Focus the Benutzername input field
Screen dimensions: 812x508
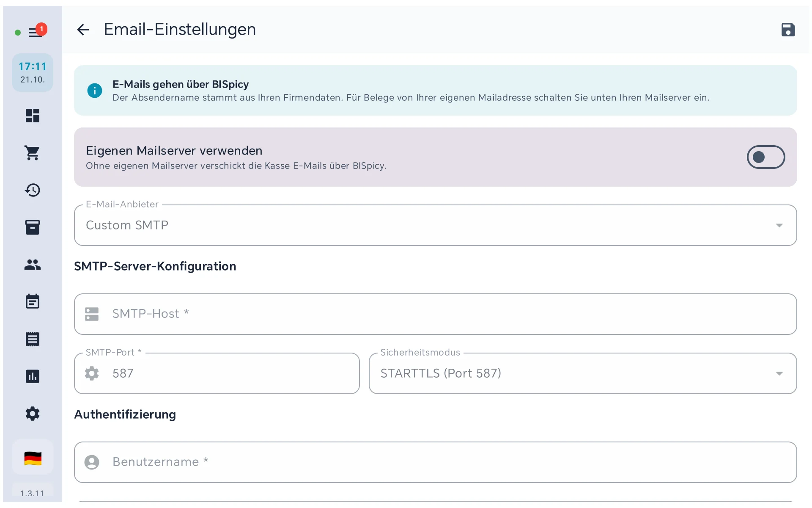click(435, 462)
